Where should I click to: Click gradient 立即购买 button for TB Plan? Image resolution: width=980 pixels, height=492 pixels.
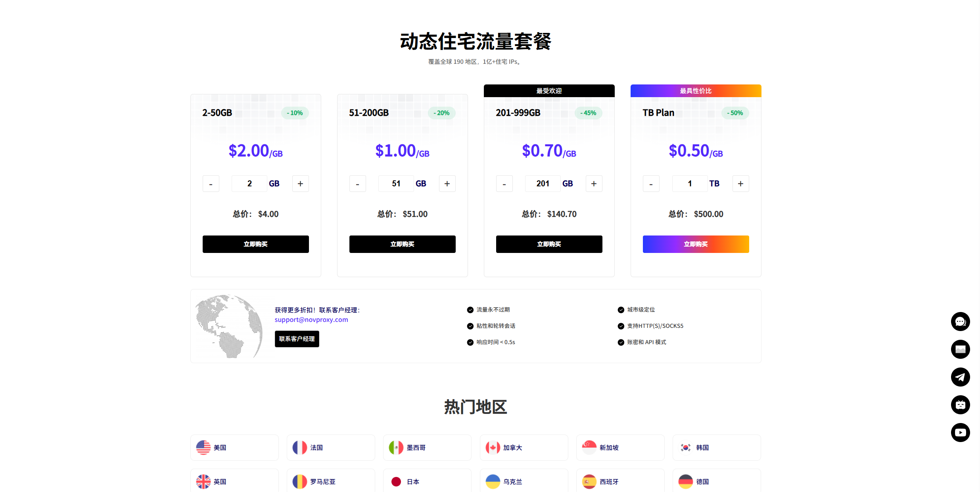(x=696, y=244)
